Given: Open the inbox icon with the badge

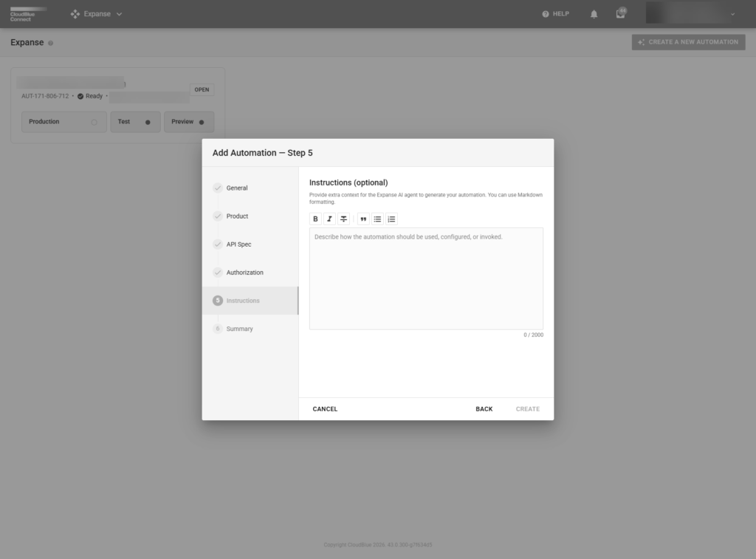Looking at the screenshot, I should (620, 13).
